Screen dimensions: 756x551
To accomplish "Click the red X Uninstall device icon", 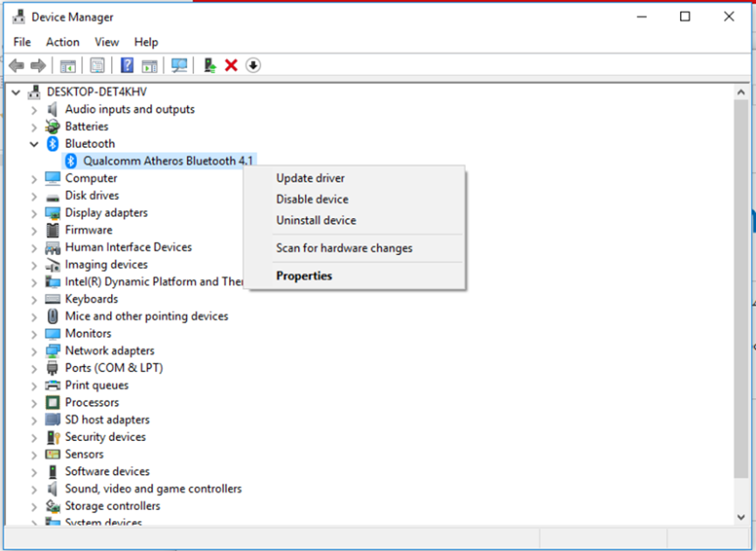I will point(232,65).
